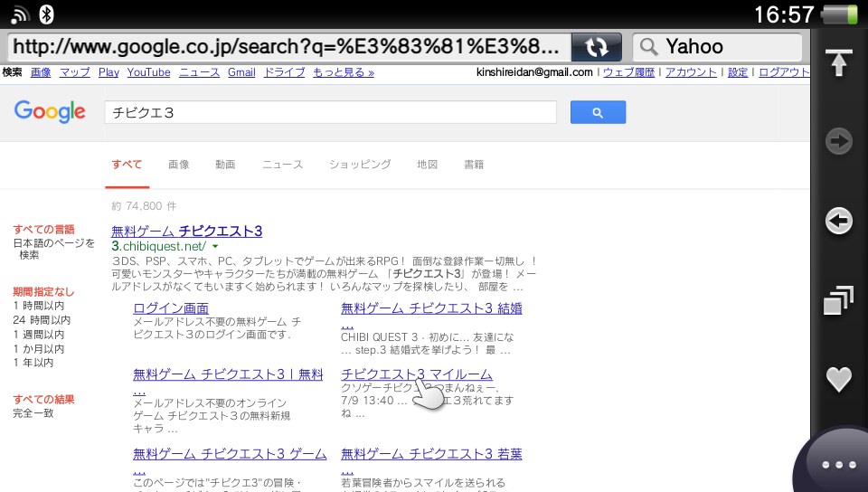Open the Gmail link

point(241,72)
